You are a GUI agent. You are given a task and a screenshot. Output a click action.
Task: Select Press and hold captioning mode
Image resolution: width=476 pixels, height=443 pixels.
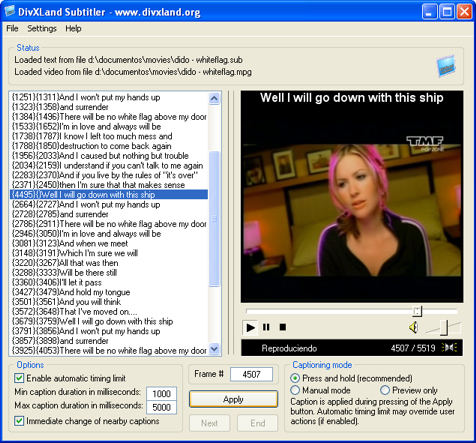click(x=295, y=378)
